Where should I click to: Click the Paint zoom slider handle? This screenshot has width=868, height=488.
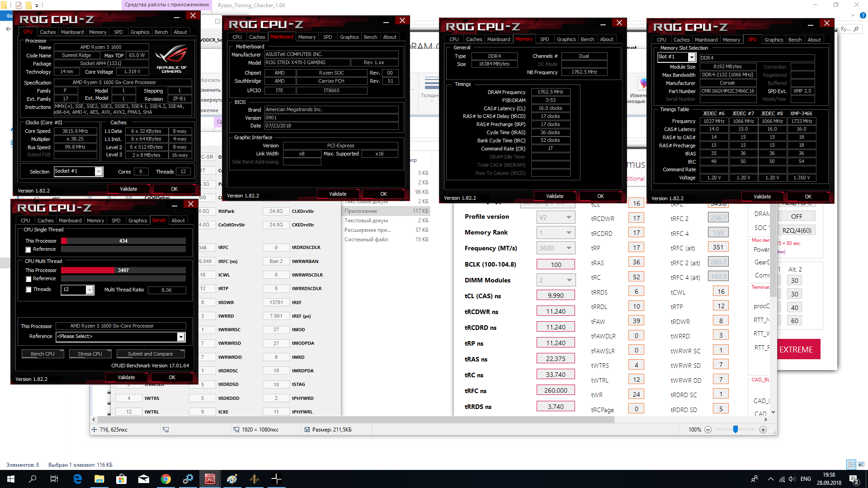[736, 430]
